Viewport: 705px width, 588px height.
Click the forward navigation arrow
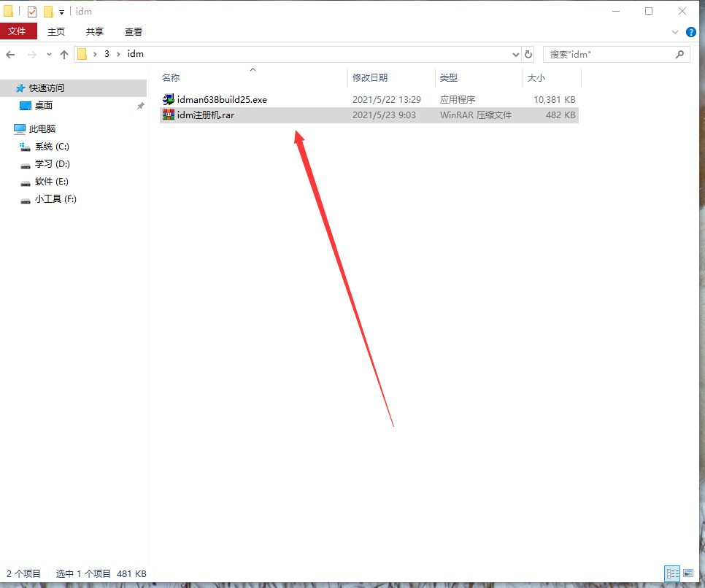coord(32,55)
